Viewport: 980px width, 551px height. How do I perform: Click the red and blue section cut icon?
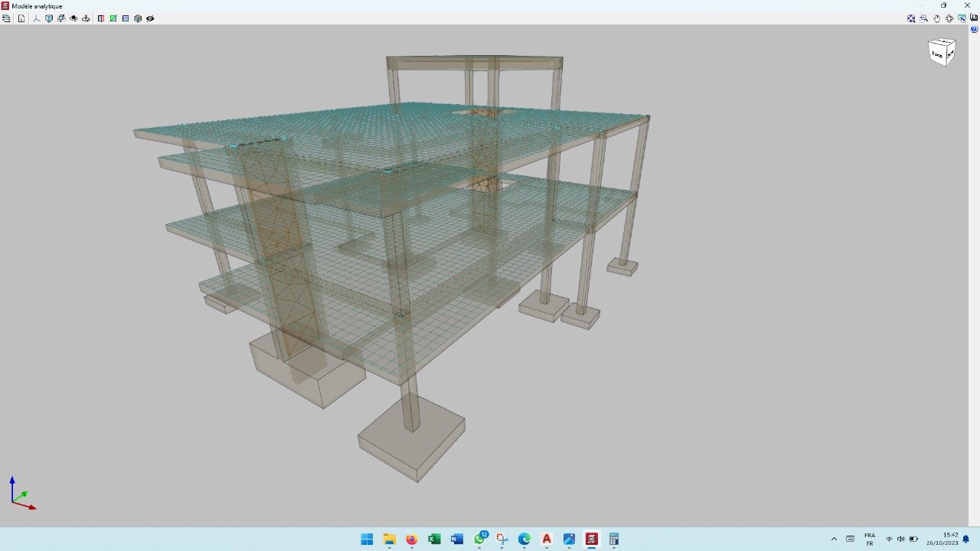101,18
